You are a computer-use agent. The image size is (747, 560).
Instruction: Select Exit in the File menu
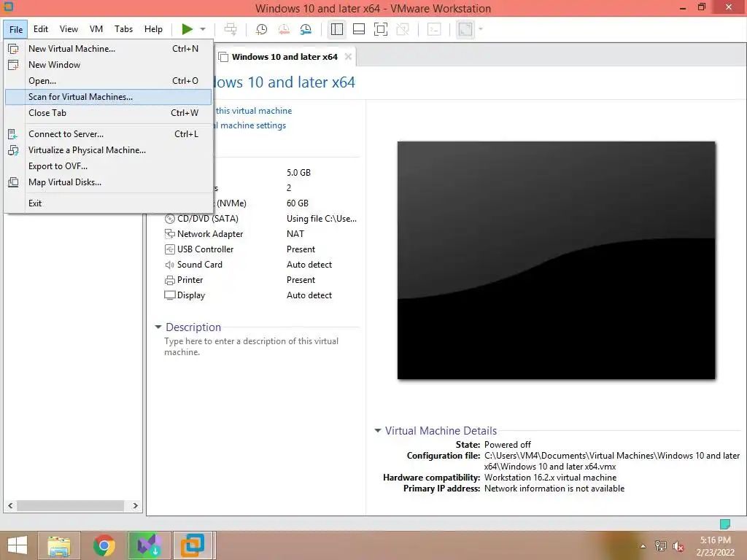(108, 203)
